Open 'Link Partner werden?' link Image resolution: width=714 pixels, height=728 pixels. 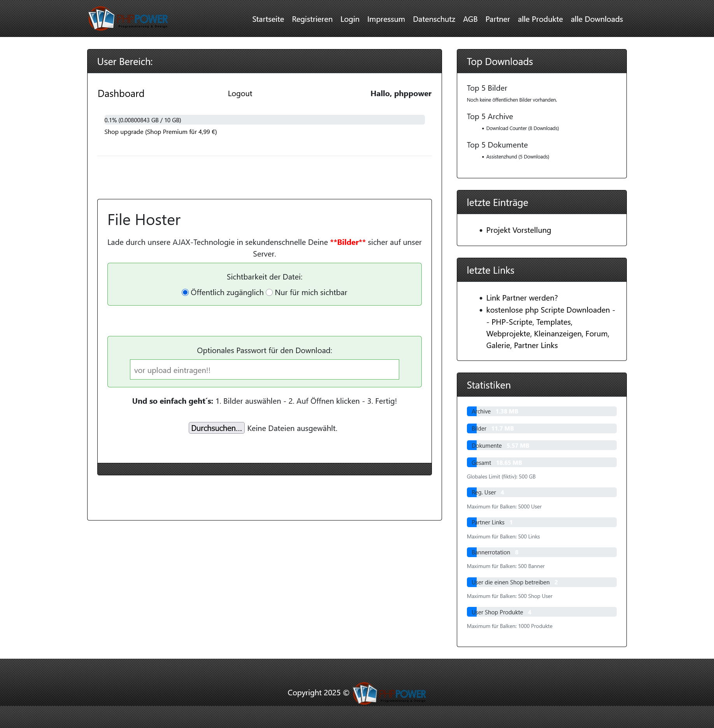[x=521, y=298]
